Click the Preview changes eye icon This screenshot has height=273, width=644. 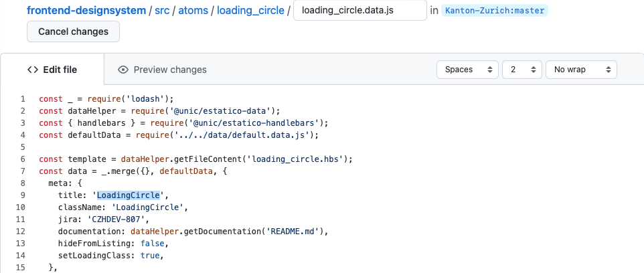pos(123,70)
